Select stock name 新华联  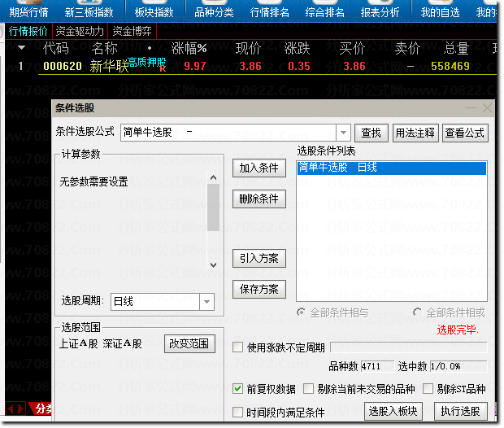109,67
